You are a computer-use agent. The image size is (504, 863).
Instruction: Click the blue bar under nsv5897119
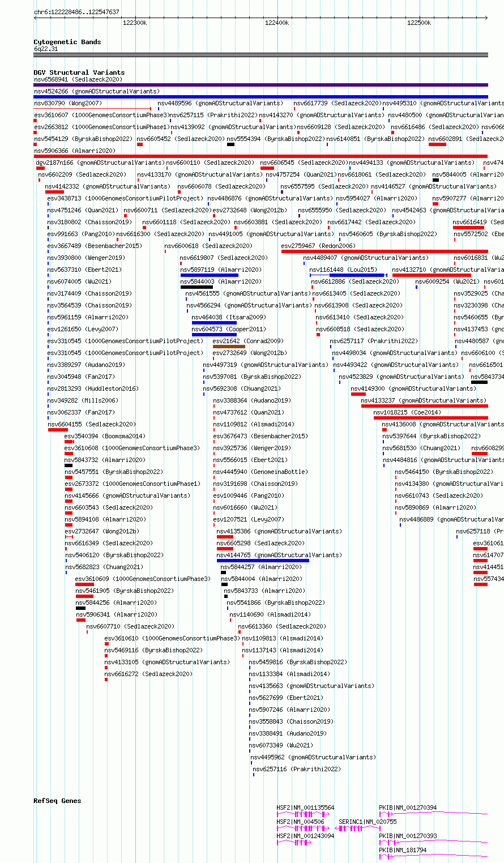click(210, 275)
